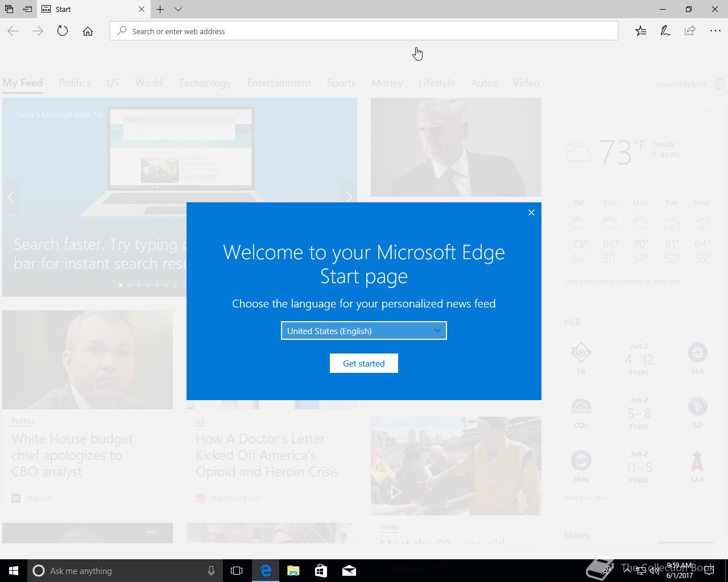
Task: Open weather card options ellipsis
Action: (710, 111)
